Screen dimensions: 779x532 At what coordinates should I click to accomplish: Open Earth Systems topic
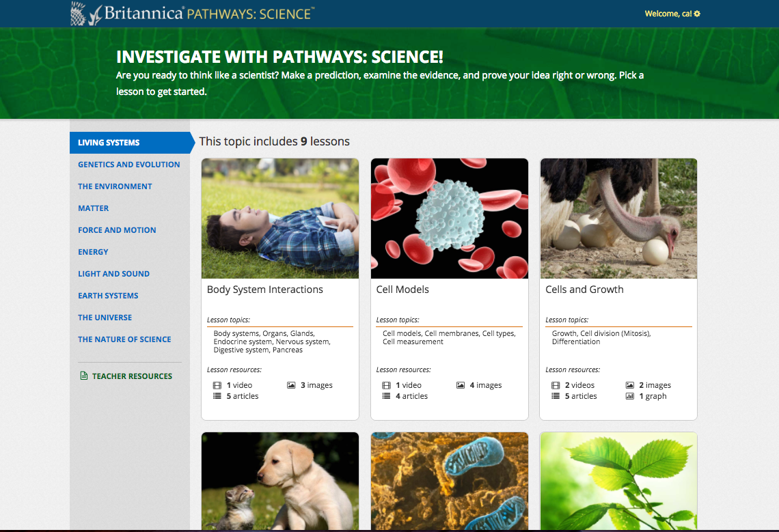tap(108, 296)
